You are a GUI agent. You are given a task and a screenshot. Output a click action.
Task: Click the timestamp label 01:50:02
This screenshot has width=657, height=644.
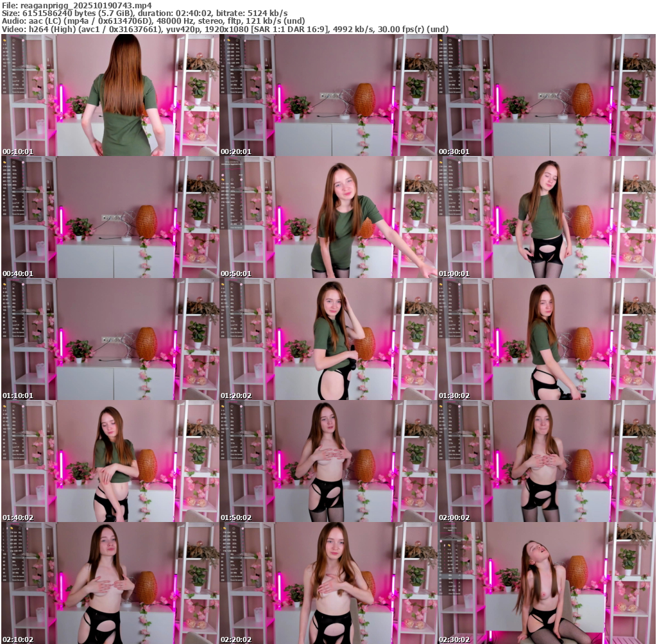236,518
